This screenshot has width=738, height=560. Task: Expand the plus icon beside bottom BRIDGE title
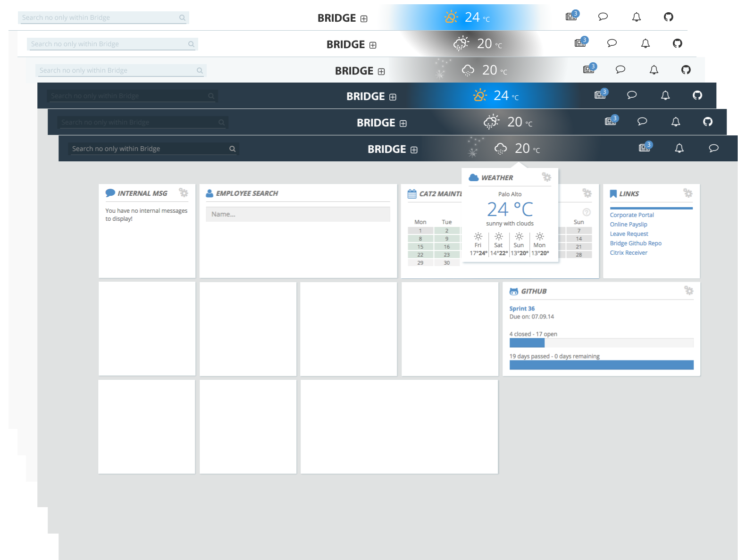414,150
